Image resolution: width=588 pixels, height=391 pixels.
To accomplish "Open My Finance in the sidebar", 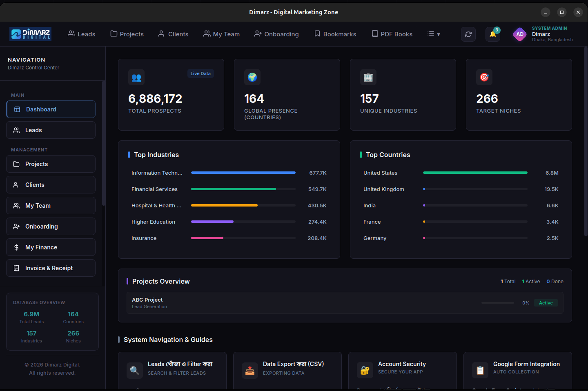I will point(51,247).
